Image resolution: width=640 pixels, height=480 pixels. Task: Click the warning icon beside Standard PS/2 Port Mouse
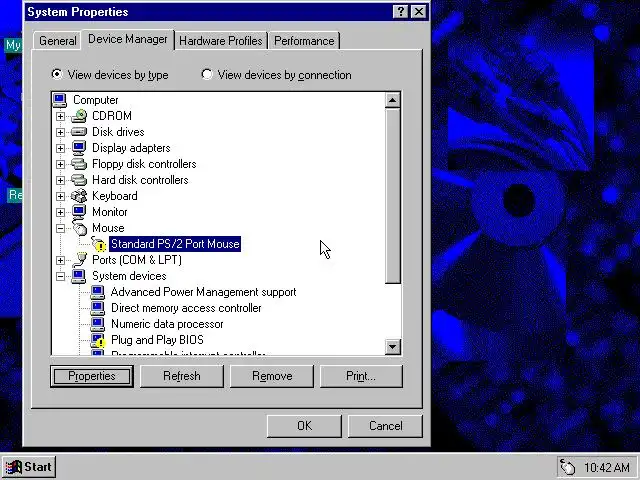[99, 244]
